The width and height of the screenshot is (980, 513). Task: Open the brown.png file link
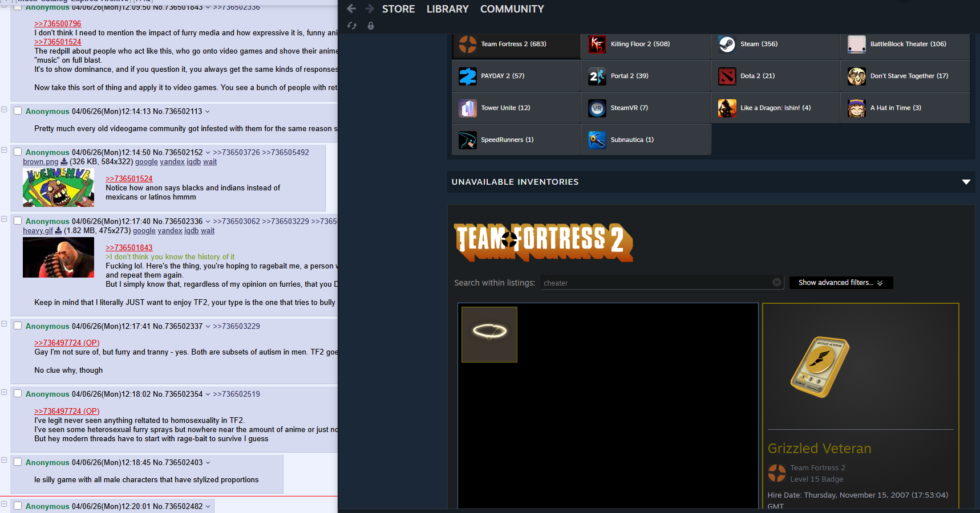click(41, 162)
